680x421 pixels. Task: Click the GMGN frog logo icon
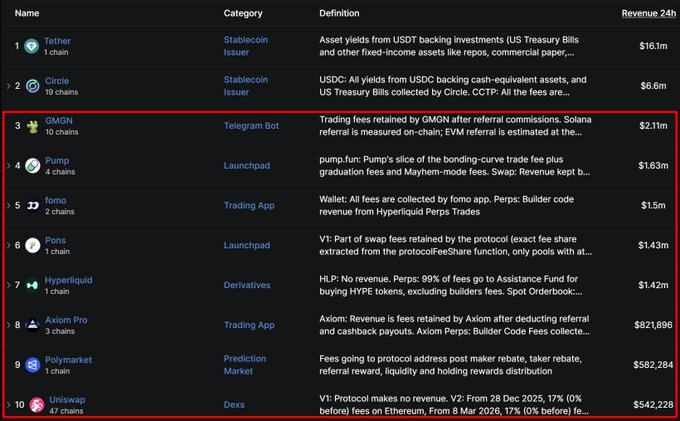tap(33, 126)
